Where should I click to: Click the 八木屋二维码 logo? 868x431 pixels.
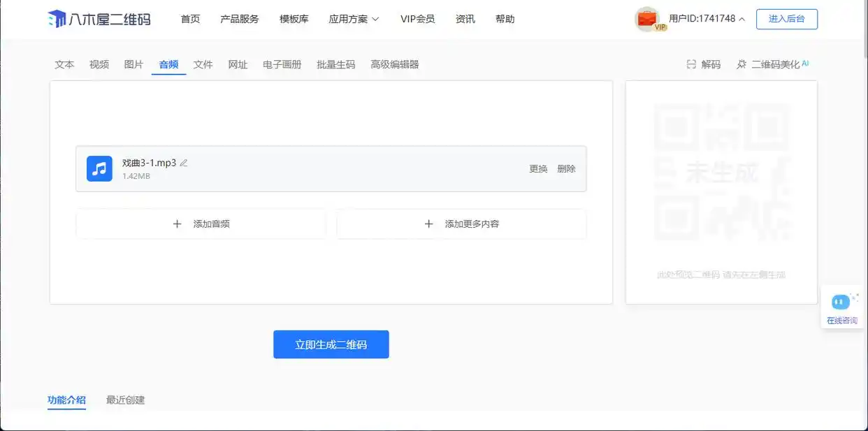pos(99,19)
